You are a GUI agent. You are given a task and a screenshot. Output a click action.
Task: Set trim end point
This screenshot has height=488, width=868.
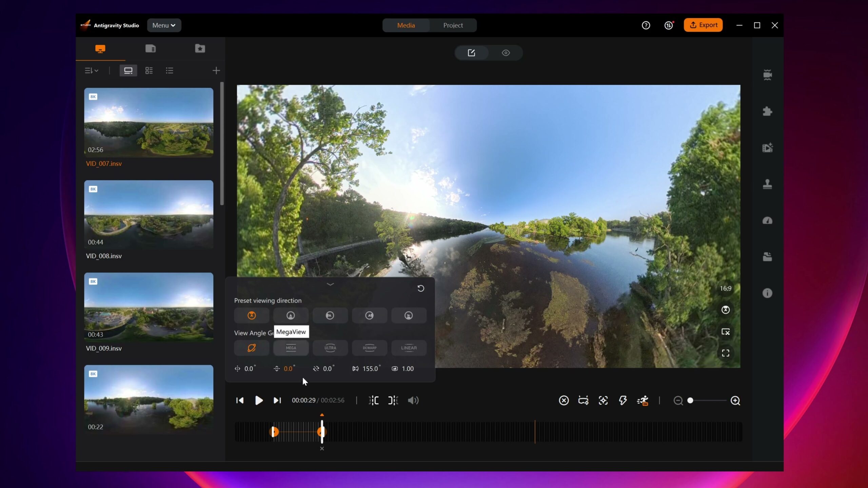point(393,401)
